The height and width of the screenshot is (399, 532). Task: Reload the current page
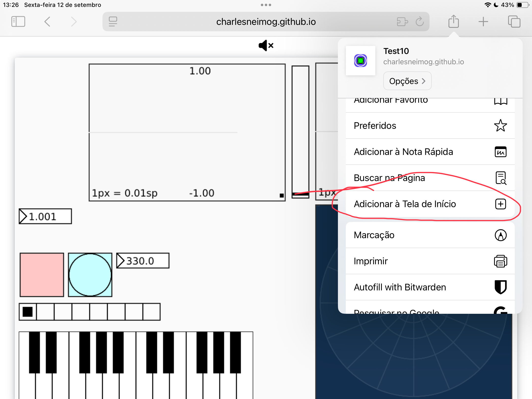(420, 22)
